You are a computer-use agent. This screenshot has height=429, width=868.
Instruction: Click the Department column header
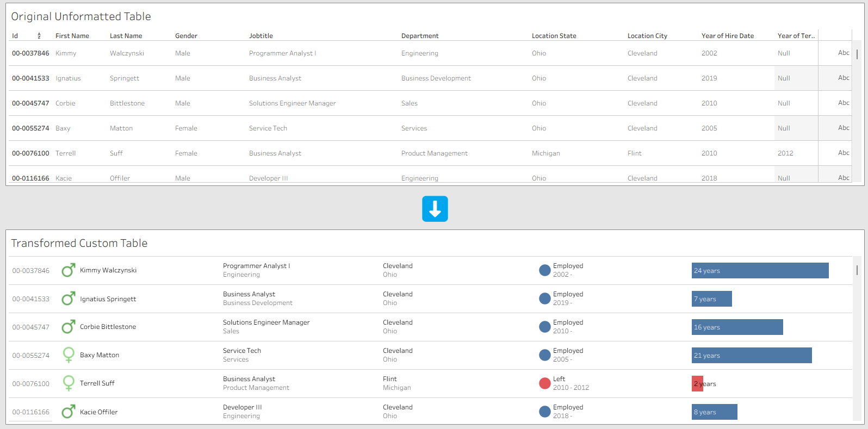coord(419,36)
